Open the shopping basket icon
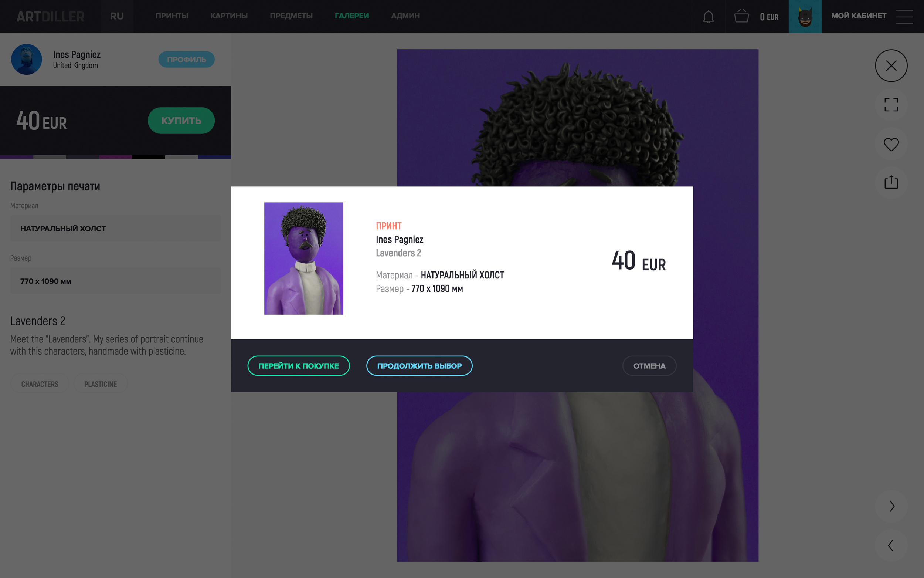 click(x=741, y=16)
